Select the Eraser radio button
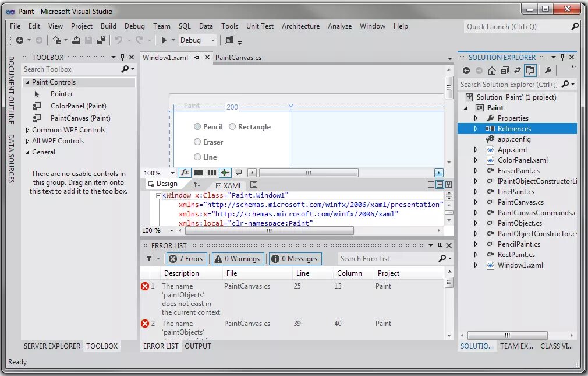 pos(197,142)
